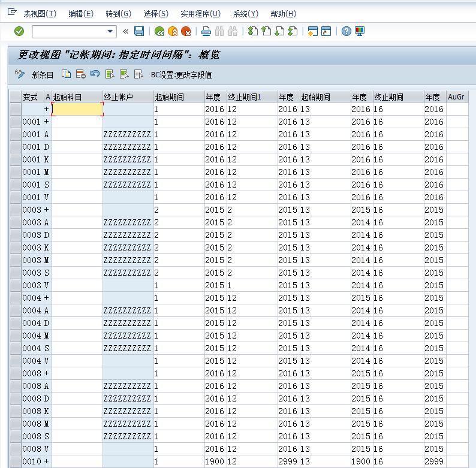Viewport: 476px width, 468px height.
Task: Open the command field dropdown arrow
Action: [110, 31]
